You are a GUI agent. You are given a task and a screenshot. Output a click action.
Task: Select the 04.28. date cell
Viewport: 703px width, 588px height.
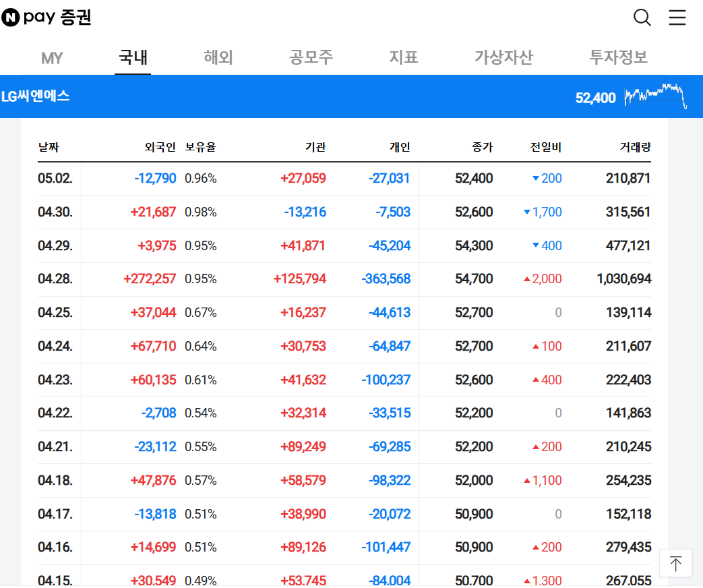click(x=55, y=279)
